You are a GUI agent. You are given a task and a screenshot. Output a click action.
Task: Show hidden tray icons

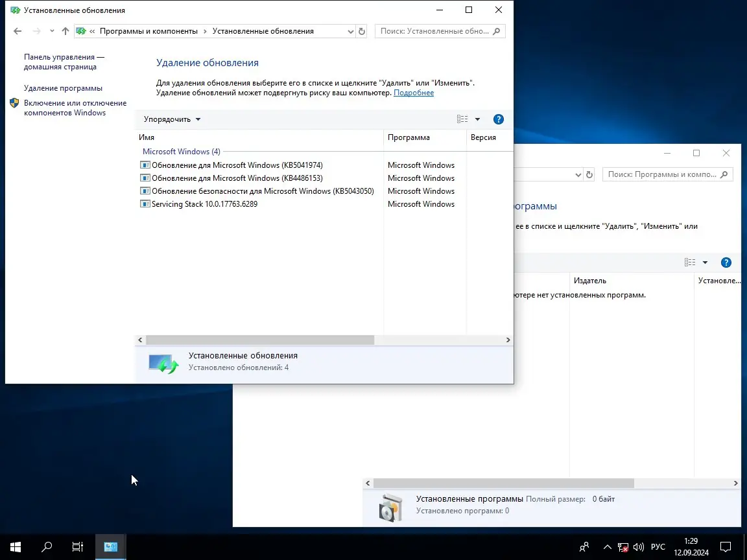[x=608, y=546]
